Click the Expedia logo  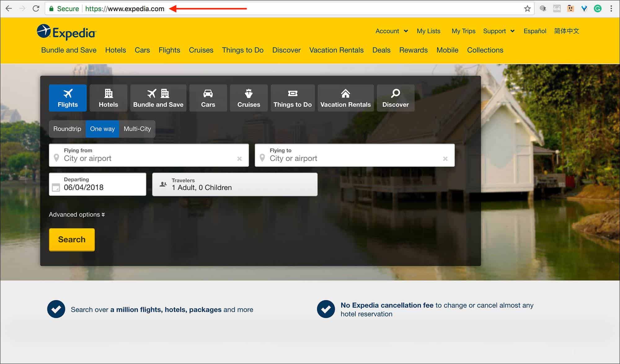click(67, 32)
